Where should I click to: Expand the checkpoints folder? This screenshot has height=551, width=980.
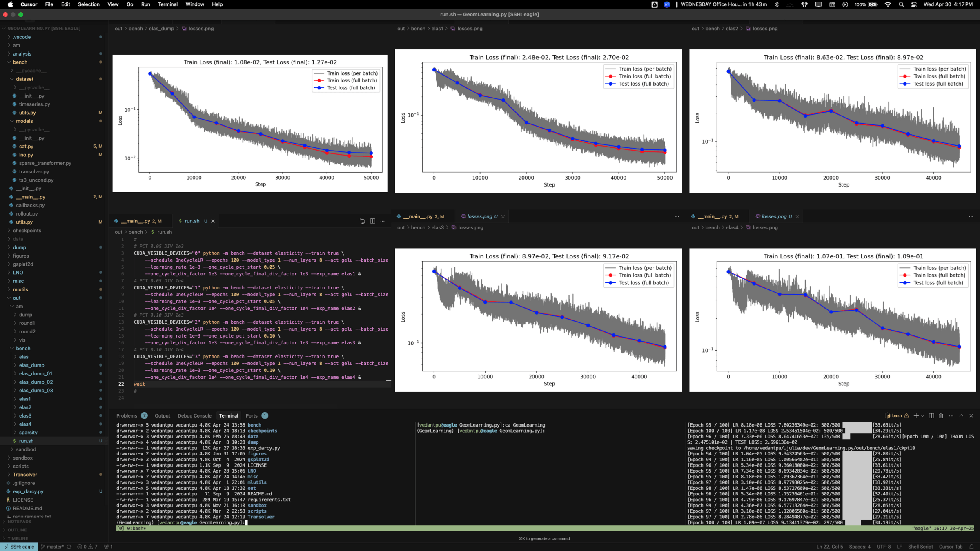(x=27, y=231)
